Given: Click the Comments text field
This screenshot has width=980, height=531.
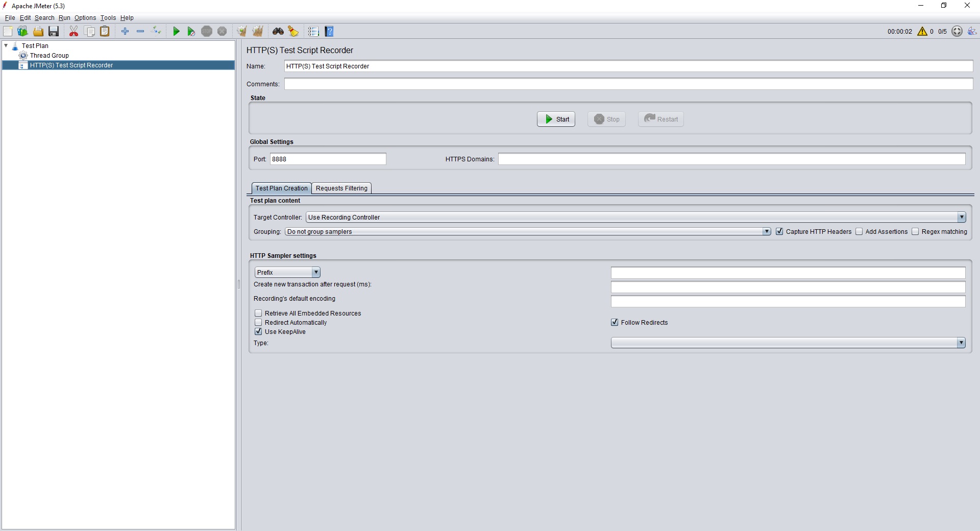Looking at the screenshot, I should click(628, 84).
